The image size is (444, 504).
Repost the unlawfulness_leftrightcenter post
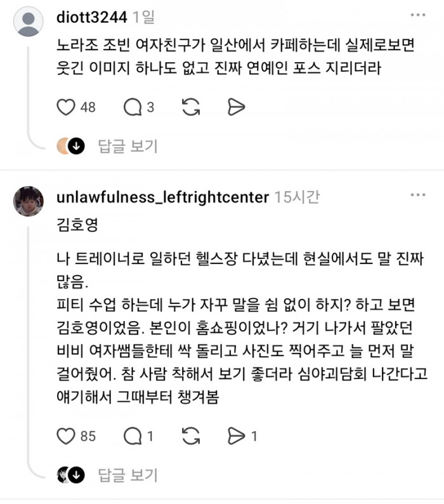[191, 436]
